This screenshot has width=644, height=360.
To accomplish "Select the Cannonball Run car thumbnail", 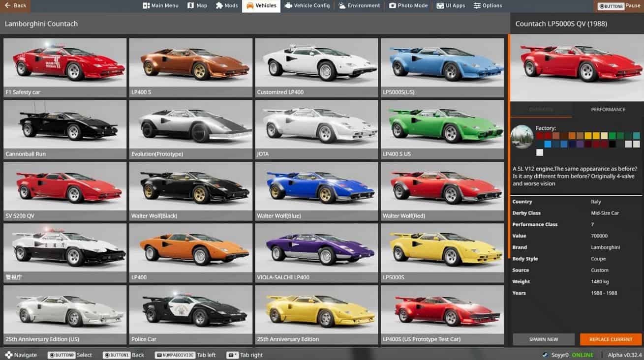I will [65, 129].
